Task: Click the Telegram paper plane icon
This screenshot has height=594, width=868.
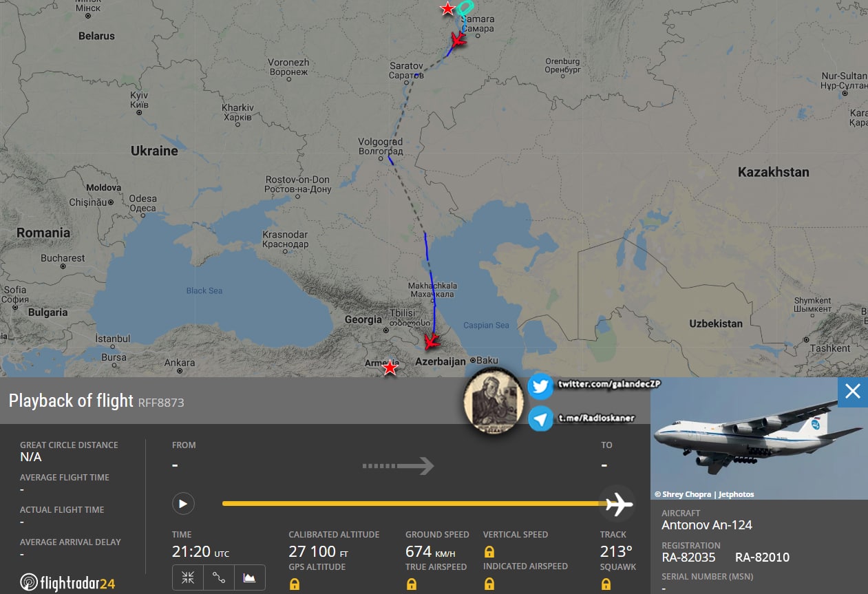Action: pyautogui.click(x=540, y=418)
